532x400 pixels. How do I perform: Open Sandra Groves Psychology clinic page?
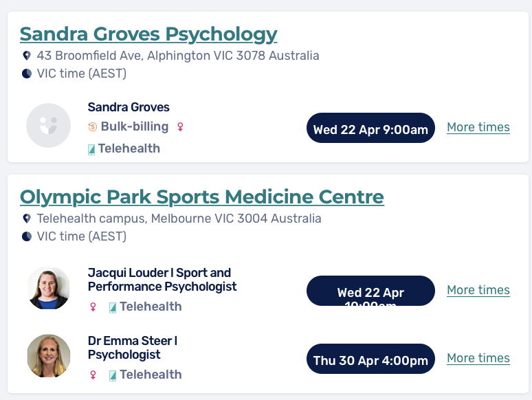pos(148,34)
